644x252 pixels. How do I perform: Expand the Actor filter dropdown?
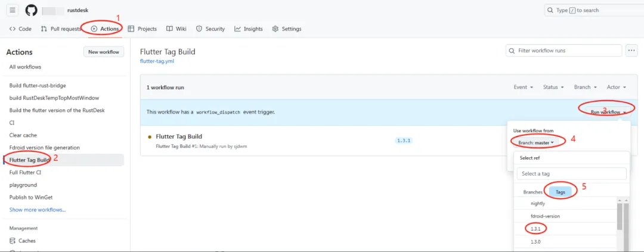(616, 87)
